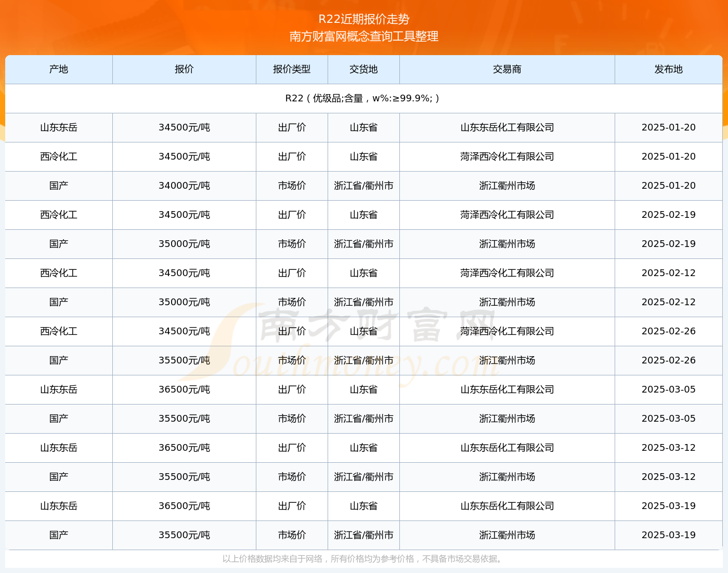The image size is (728, 573).
Task: Click the 交易商 column header
Action: [x=507, y=69]
